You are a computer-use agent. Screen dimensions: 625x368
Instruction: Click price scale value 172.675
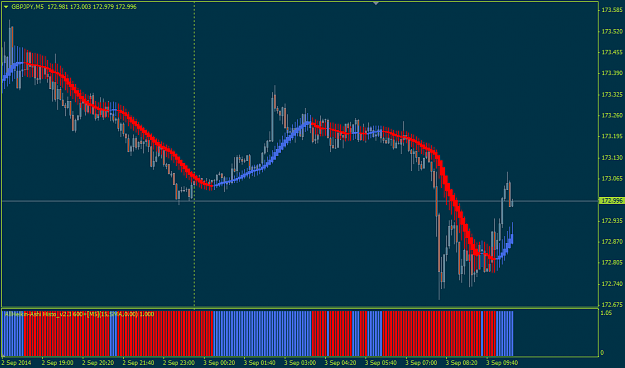tap(612, 305)
